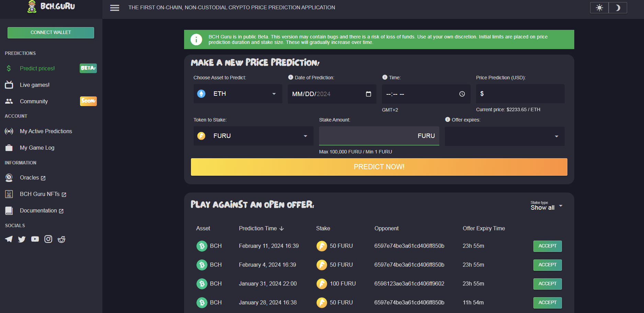Viewport: 644px width, 313px height.
Task: Click the Offer expires info icon
Action: [448, 119]
